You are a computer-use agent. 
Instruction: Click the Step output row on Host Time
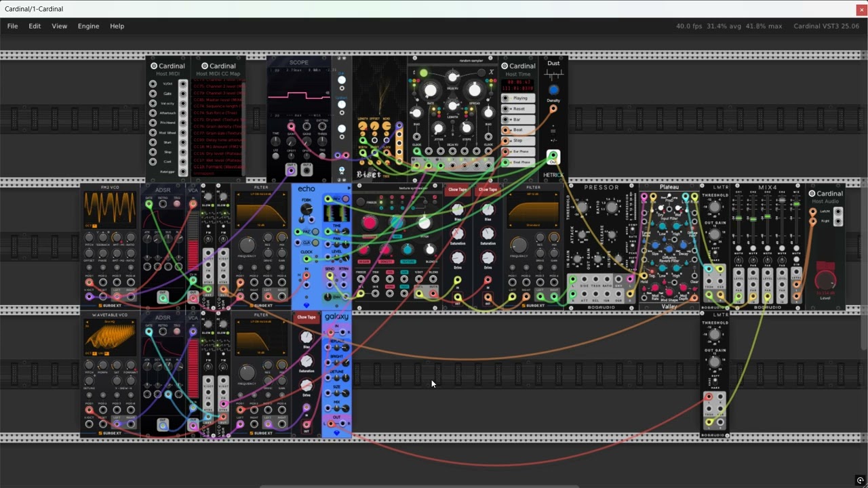[x=518, y=140]
